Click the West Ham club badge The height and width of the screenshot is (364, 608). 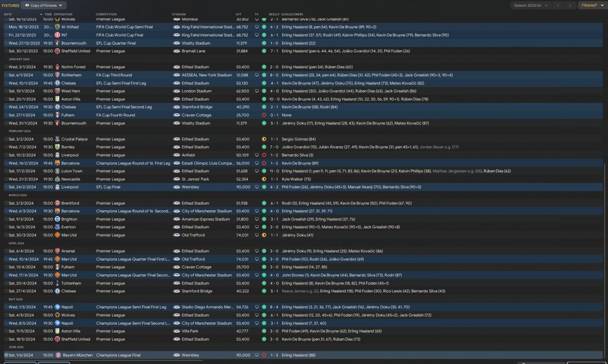coord(57,91)
